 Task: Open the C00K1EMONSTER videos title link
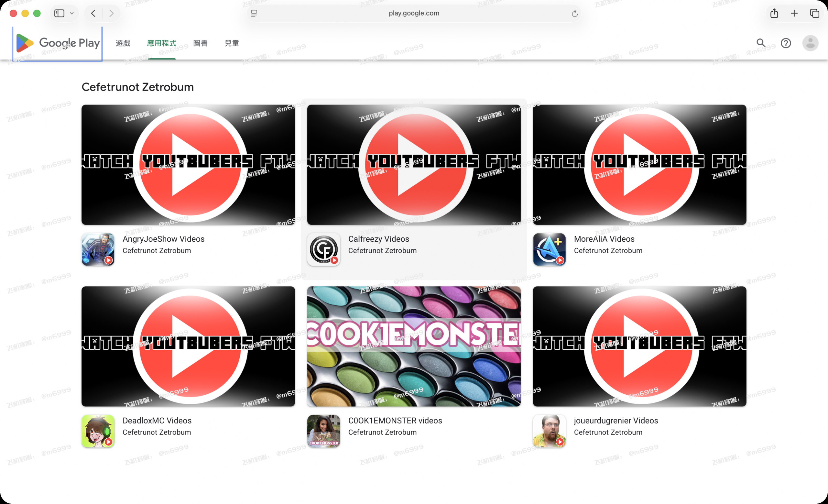[395, 421]
